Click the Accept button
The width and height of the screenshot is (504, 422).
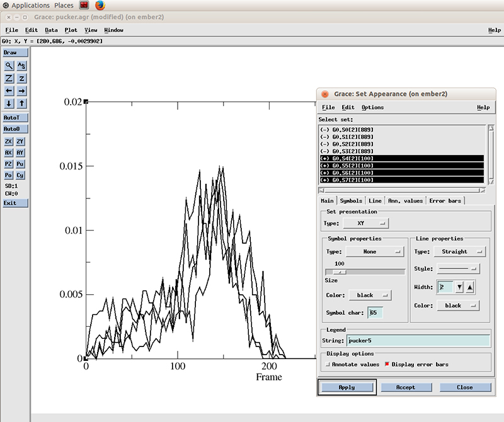coord(406,387)
